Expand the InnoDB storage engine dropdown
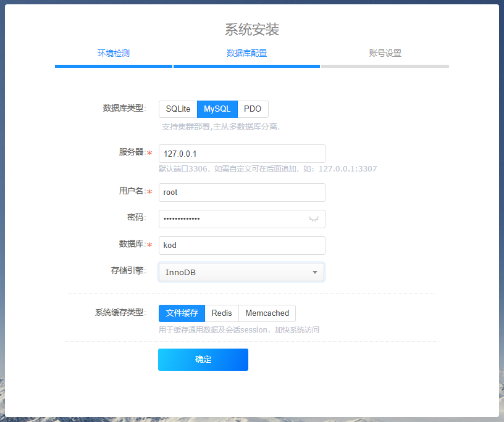This screenshot has height=422, width=504. [x=241, y=272]
